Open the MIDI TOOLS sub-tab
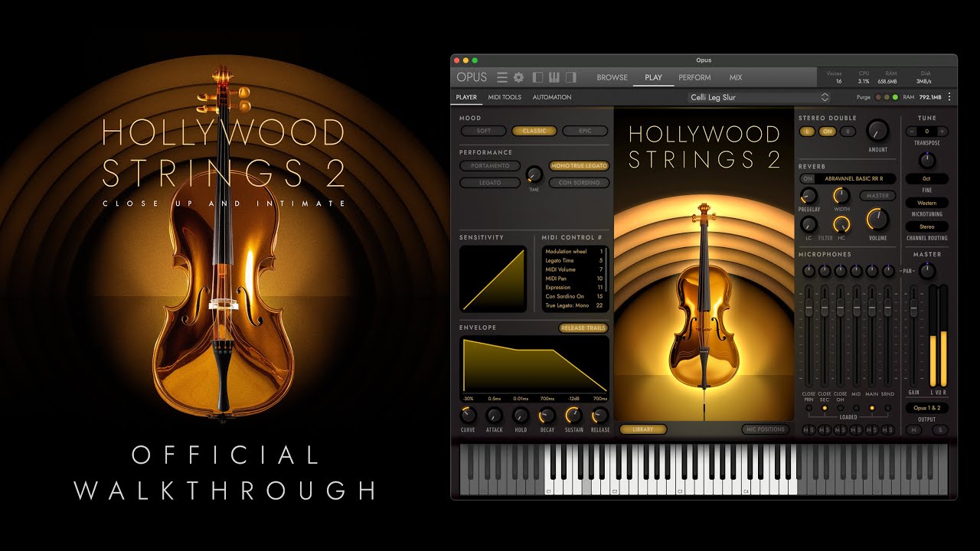 point(505,97)
